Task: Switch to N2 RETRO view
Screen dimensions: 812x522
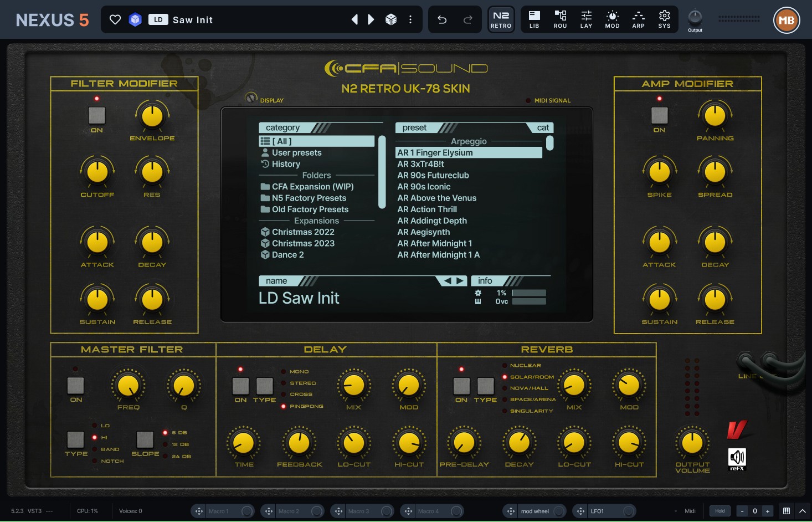Action: click(x=501, y=19)
